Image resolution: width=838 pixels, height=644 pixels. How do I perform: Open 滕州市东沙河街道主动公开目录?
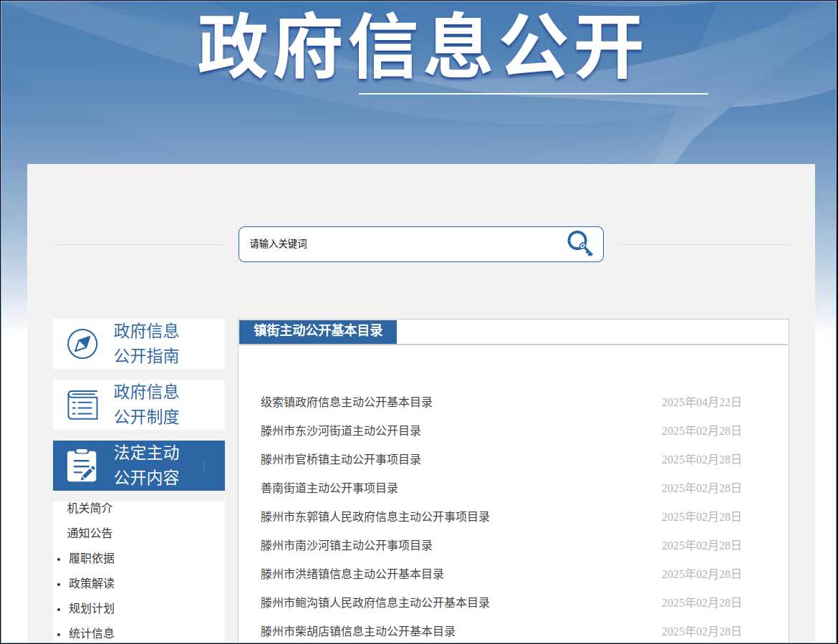coord(341,431)
